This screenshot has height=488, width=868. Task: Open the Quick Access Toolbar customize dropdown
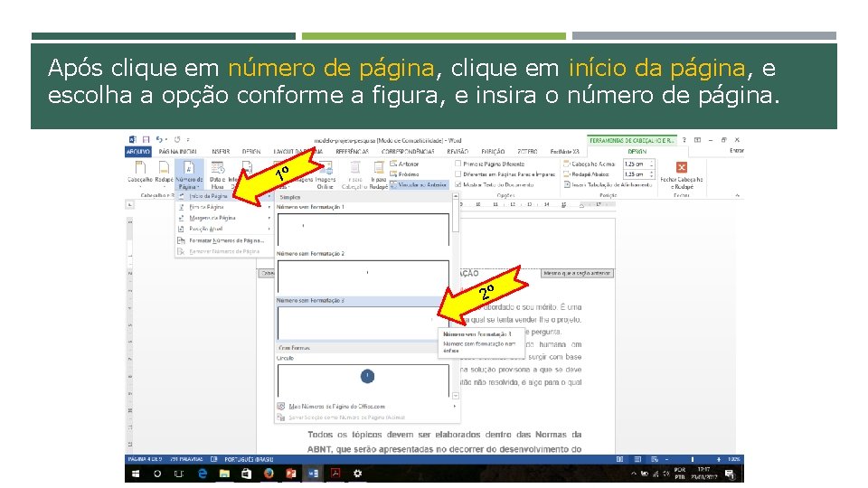(188, 140)
